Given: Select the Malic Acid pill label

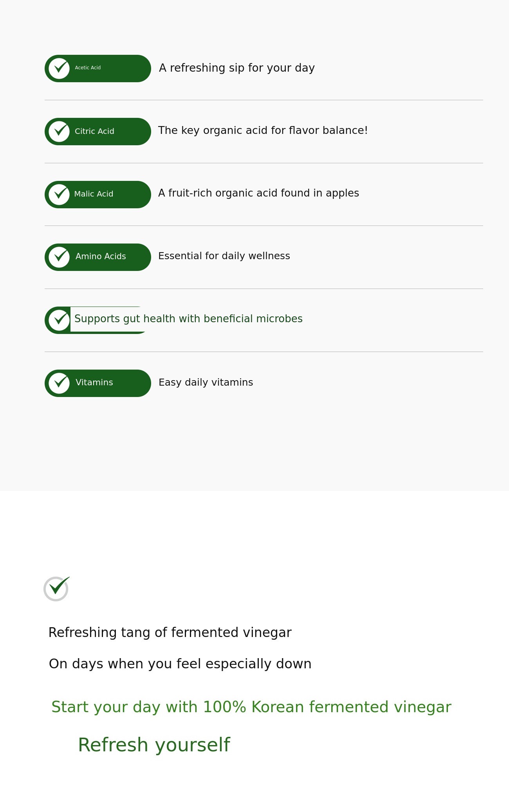Looking at the screenshot, I should pos(94,194).
